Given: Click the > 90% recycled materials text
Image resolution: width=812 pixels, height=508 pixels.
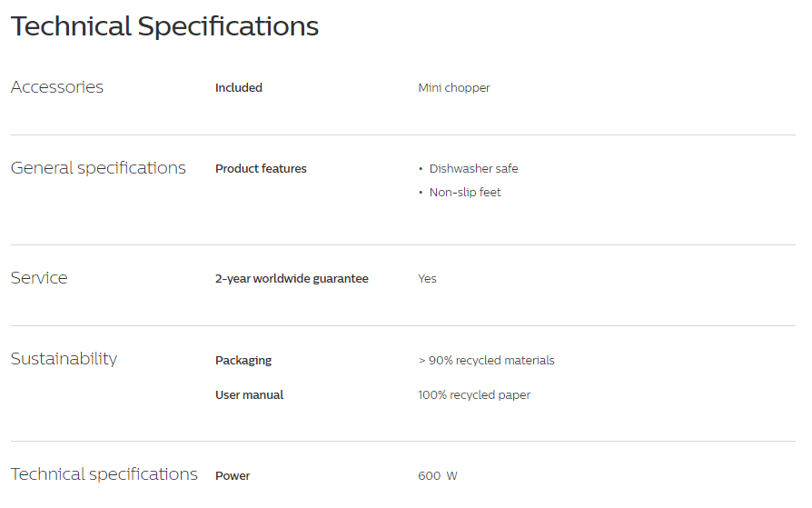Looking at the screenshot, I should (x=486, y=360).
